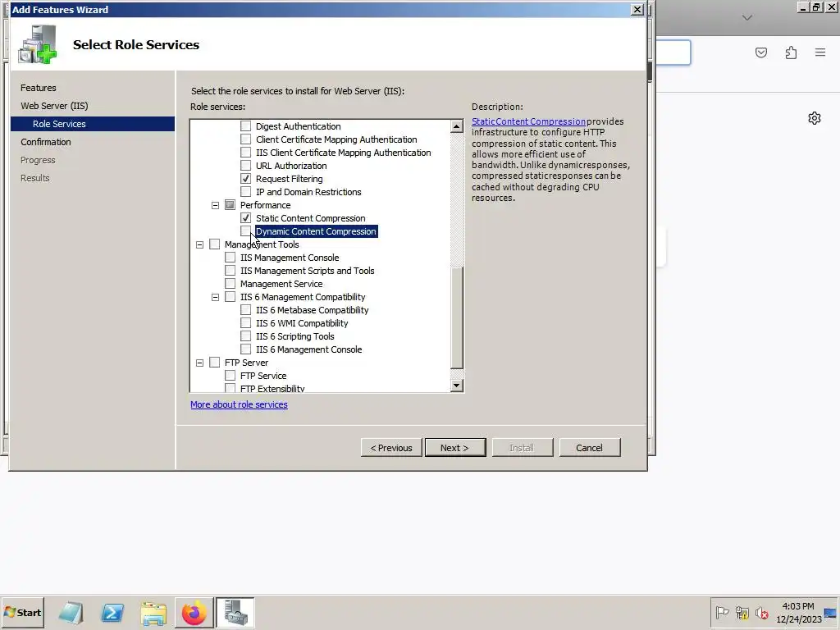Tick IIS Client Certificate Mapping Authentication

245,152
